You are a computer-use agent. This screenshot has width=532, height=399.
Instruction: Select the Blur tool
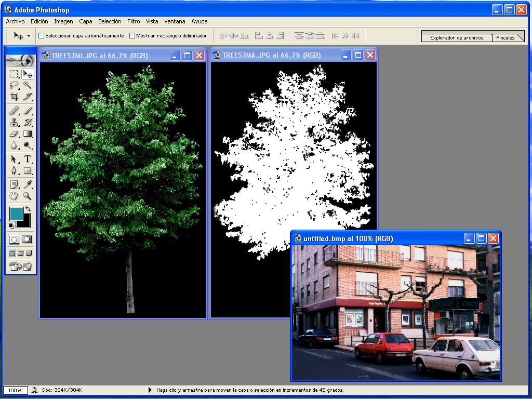14,145
